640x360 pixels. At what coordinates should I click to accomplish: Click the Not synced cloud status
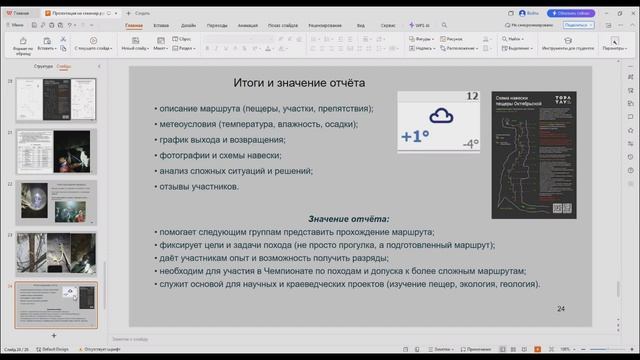pyautogui.click(x=529, y=25)
